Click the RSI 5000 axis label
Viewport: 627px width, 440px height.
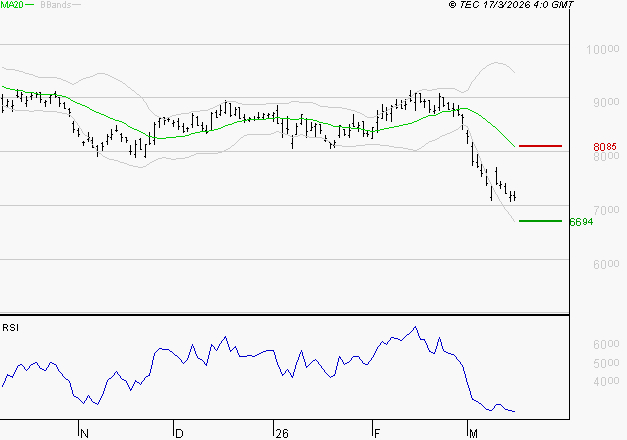(x=606, y=363)
